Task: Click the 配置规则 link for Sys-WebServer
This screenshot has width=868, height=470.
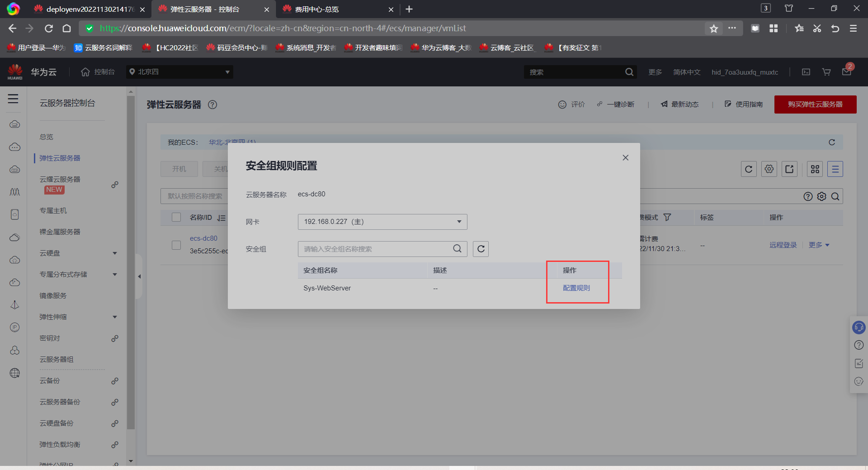Action: (x=576, y=288)
